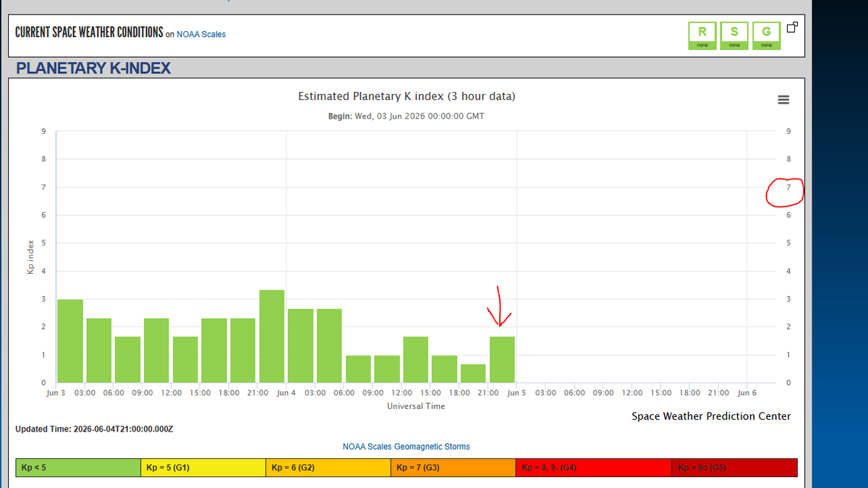Click the 5 label on left y-axis

coord(43,243)
